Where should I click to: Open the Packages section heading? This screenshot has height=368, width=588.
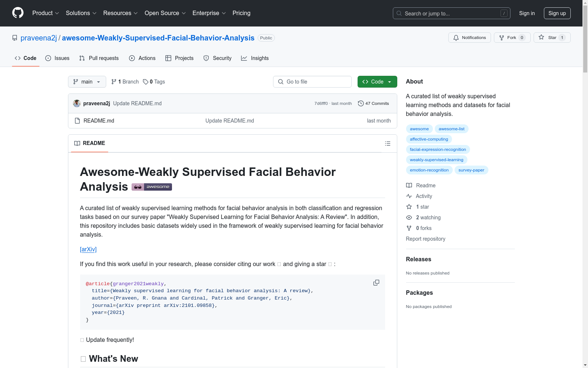[419, 293]
